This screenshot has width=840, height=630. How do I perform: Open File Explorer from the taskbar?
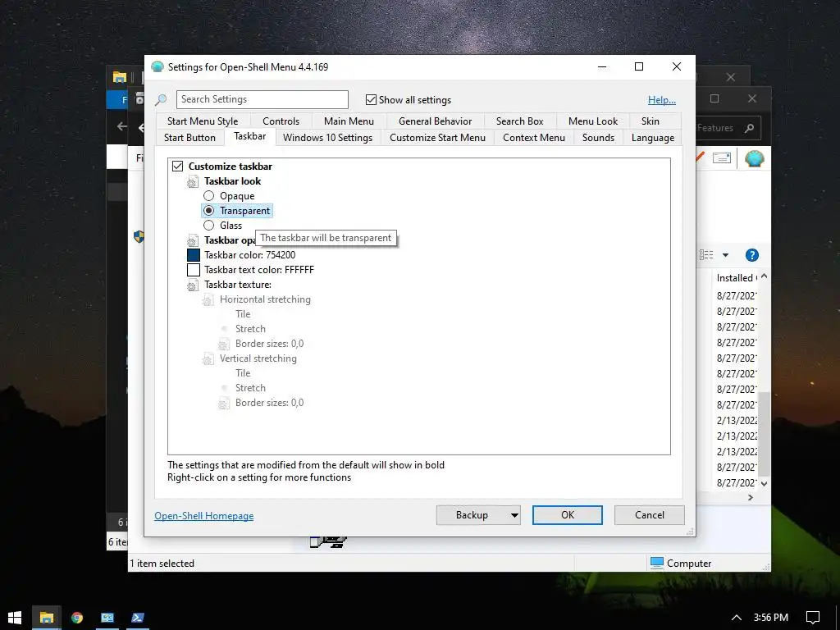click(x=47, y=618)
